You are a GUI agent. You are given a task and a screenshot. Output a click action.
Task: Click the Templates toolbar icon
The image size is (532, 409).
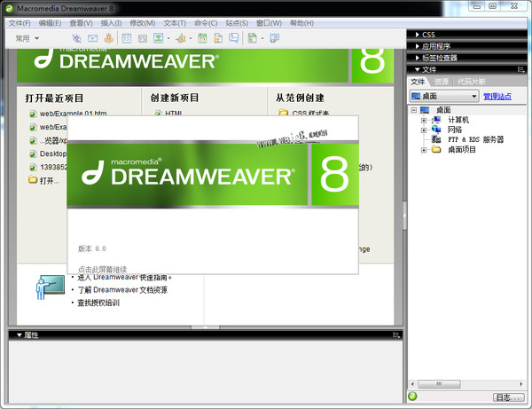point(252,38)
